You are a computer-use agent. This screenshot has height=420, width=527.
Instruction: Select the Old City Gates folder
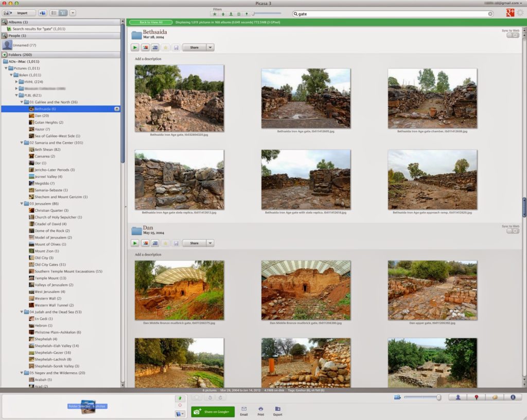tap(50, 265)
